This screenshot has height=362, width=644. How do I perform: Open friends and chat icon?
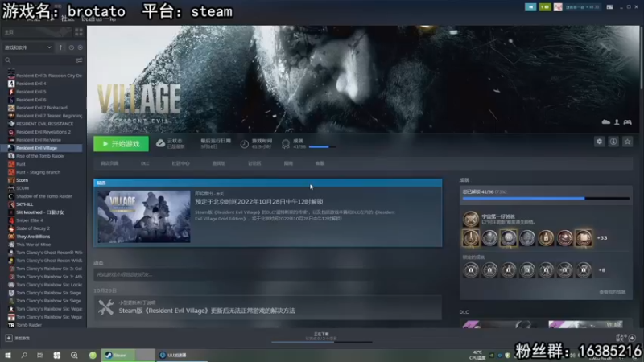pos(632,338)
